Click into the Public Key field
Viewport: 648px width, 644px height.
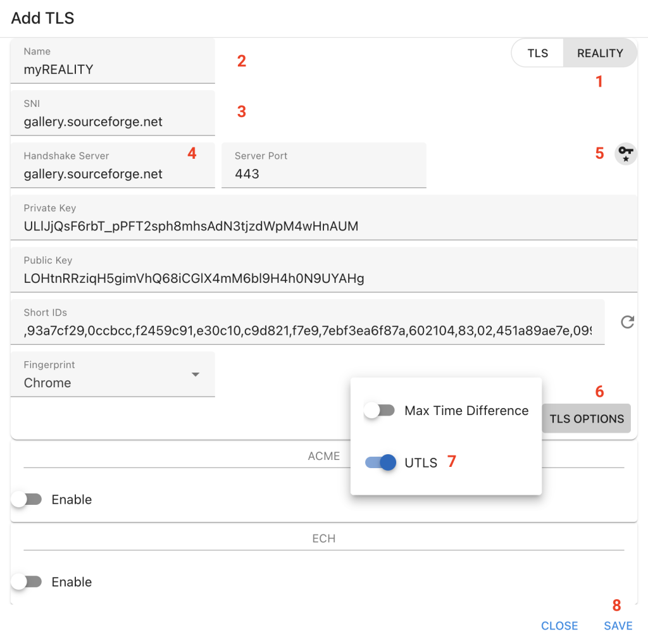coord(323,278)
